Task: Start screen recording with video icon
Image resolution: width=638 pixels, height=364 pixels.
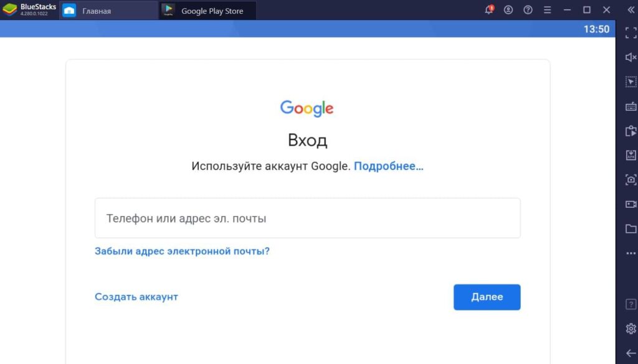Action: (631, 204)
